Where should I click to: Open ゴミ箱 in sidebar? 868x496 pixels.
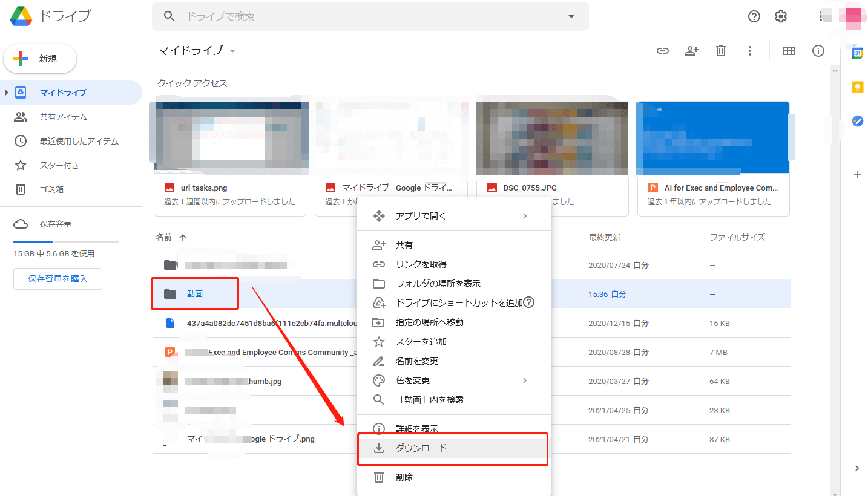coord(71,189)
